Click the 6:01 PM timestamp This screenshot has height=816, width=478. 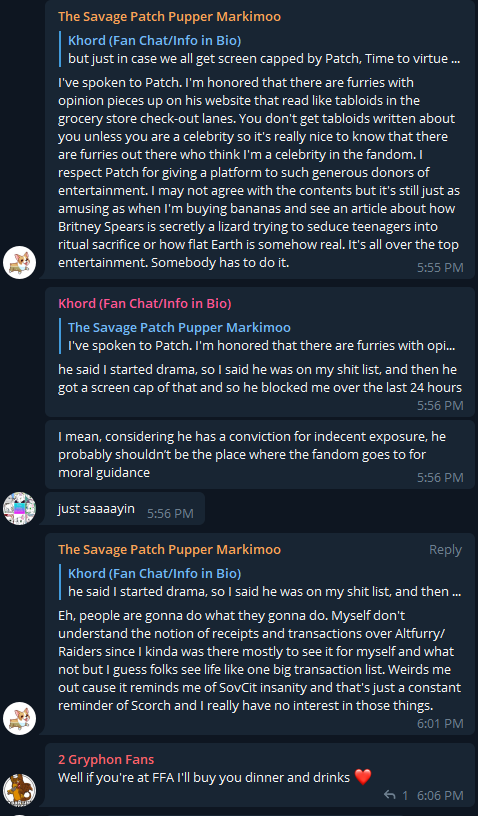440,723
